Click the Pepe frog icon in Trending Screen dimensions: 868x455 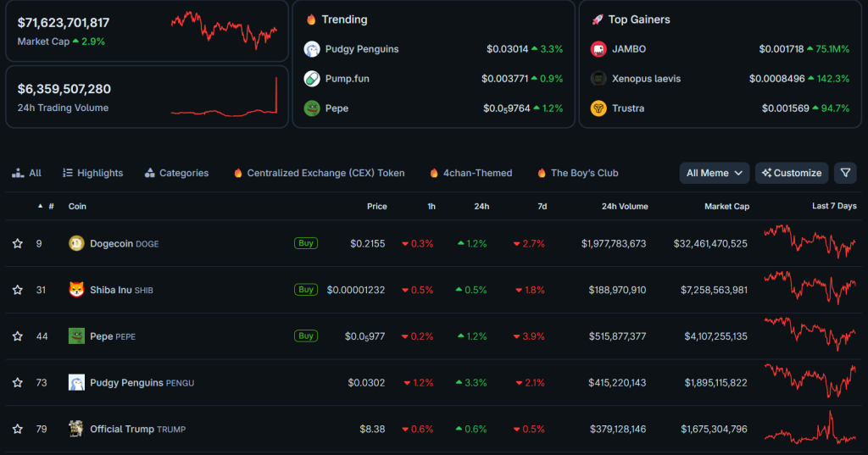click(312, 108)
